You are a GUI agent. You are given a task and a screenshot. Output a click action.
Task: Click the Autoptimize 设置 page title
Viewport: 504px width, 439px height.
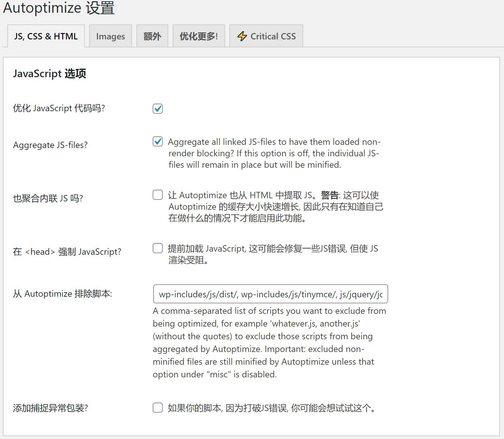point(59,8)
